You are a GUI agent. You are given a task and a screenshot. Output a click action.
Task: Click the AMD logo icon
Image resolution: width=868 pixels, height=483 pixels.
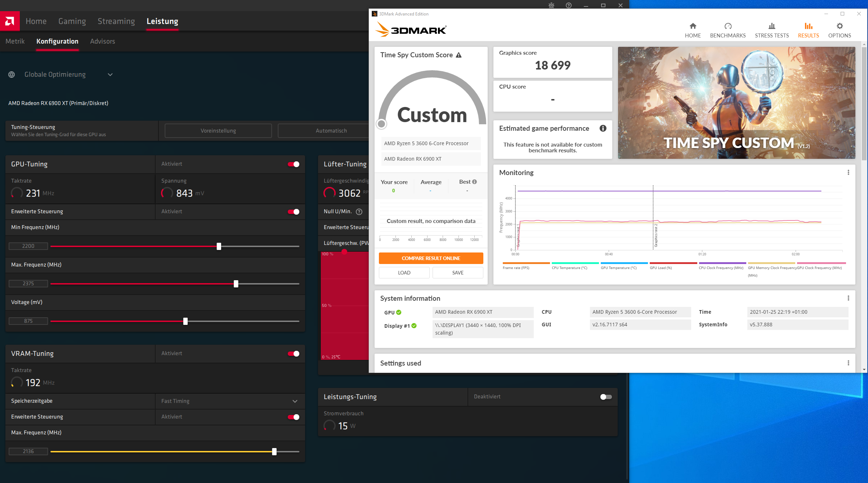[x=10, y=21]
